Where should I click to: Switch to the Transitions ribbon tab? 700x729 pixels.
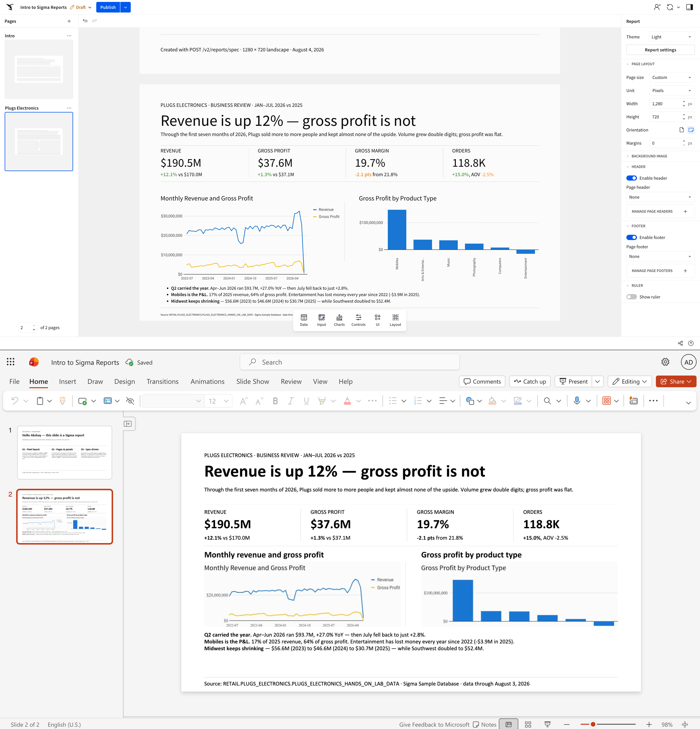[x=163, y=381]
